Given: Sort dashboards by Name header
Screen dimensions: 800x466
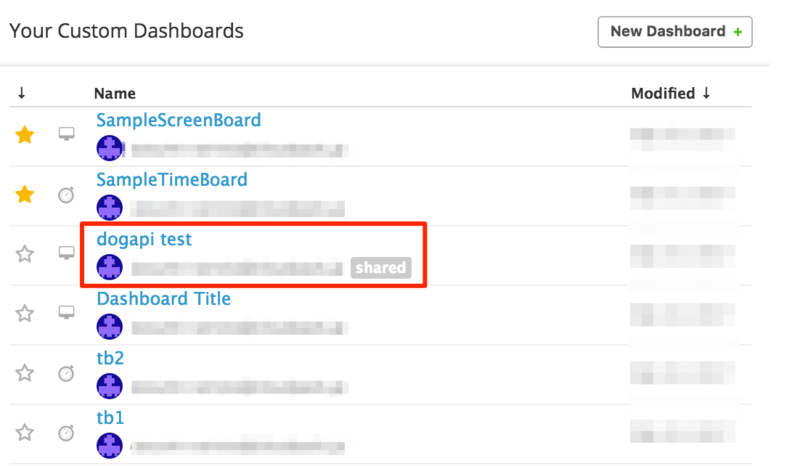Looking at the screenshot, I should (x=115, y=93).
